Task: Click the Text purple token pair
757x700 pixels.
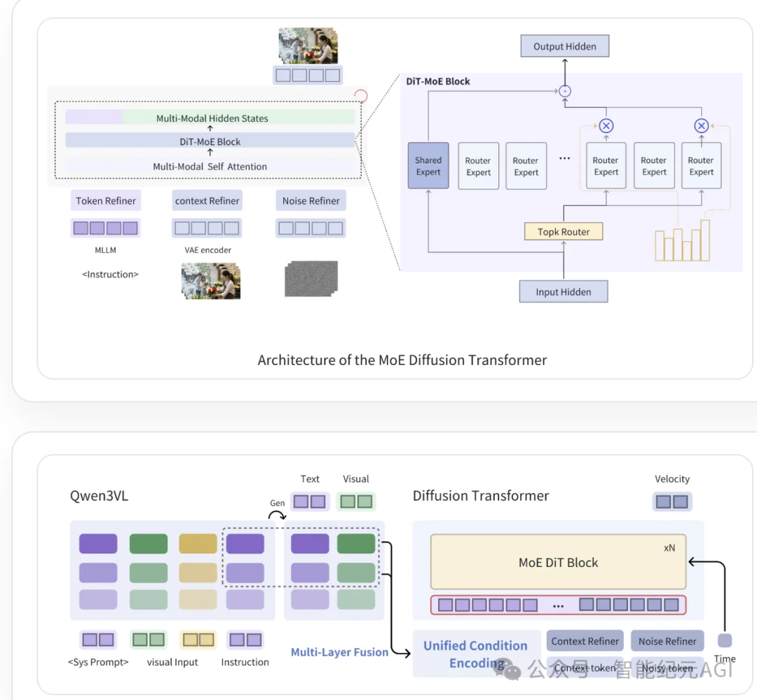Action: point(310,502)
